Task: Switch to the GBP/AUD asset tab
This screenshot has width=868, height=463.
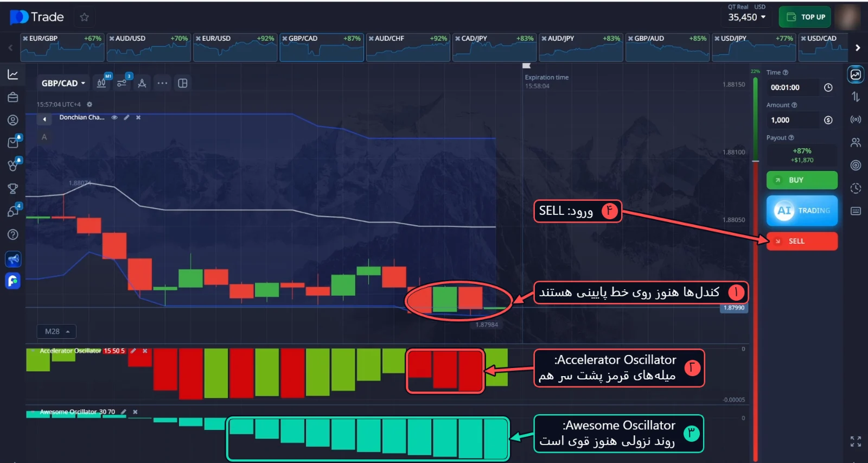Action: click(667, 47)
